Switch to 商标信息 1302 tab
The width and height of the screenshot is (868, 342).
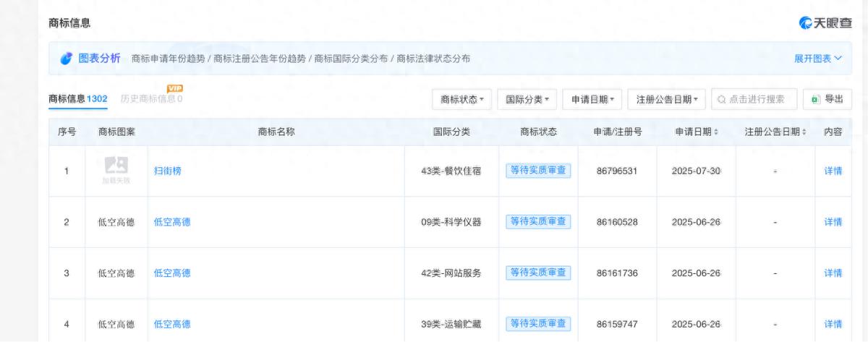tap(77, 99)
